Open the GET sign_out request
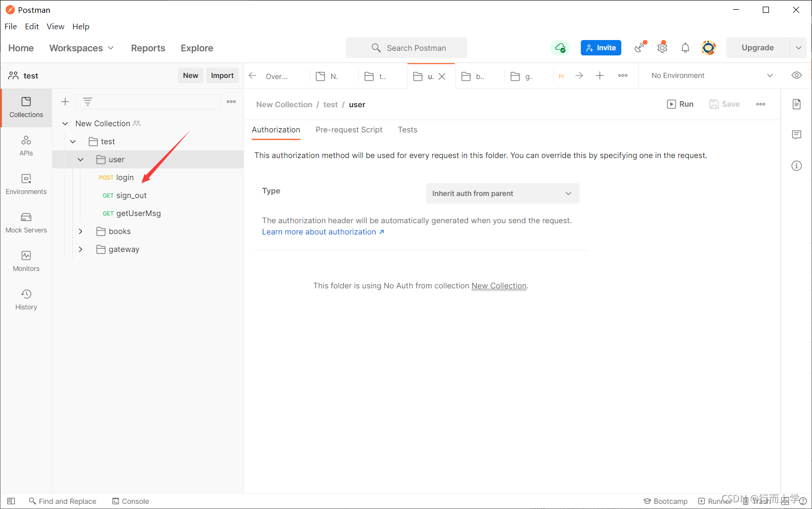 click(x=125, y=195)
